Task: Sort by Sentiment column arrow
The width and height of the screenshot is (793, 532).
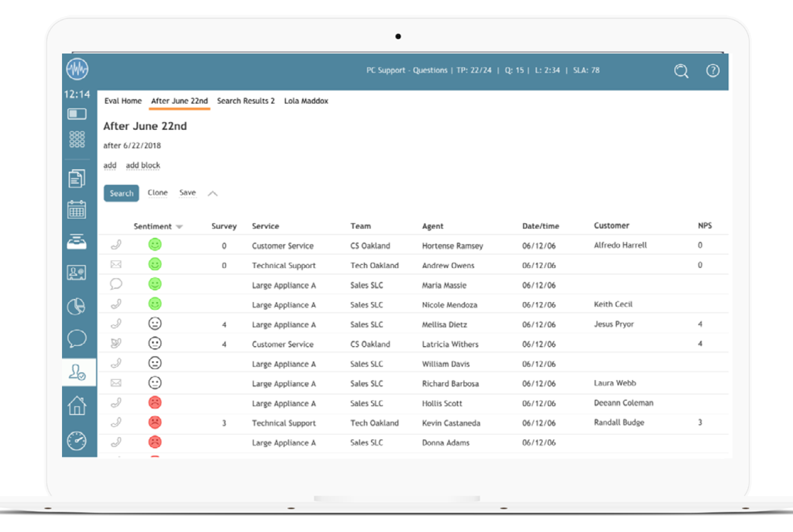Action: click(179, 227)
